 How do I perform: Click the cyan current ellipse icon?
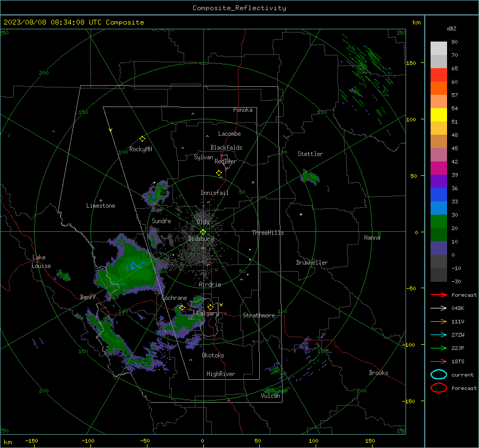[439, 374]
